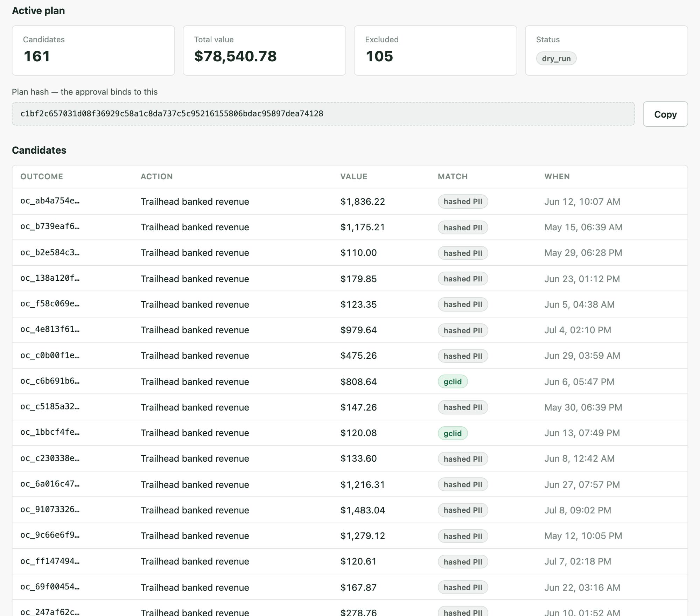
Task: Select outcome oc_1bbcf4fe… row
Action: click(x=350, y=433)
